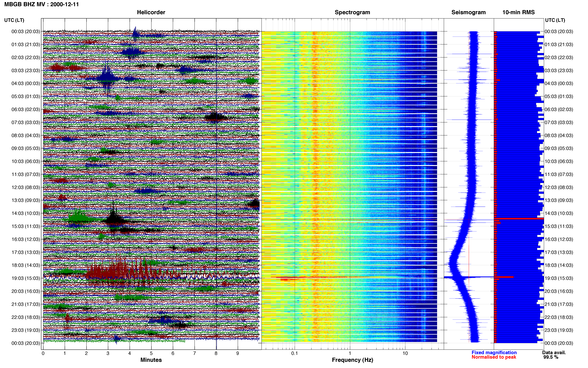Click the minute tick label '9'

[x=238, y=353]
